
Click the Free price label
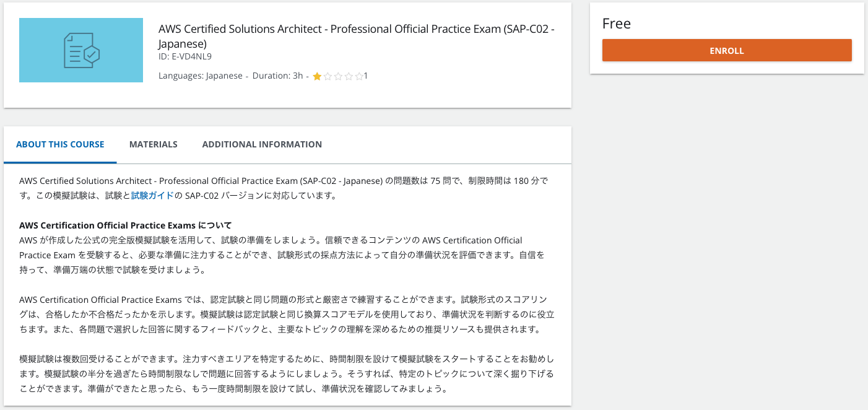[617, 24]
